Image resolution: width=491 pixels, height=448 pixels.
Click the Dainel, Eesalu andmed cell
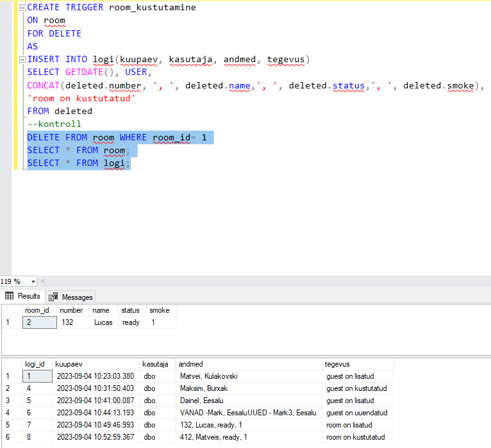click(x=249, y=401)
